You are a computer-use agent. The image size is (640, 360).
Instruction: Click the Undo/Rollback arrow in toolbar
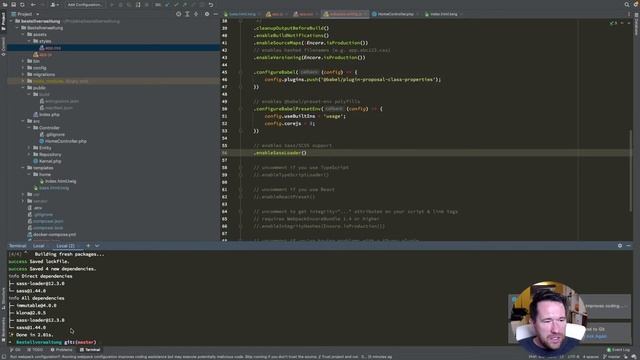pos(211,4)
